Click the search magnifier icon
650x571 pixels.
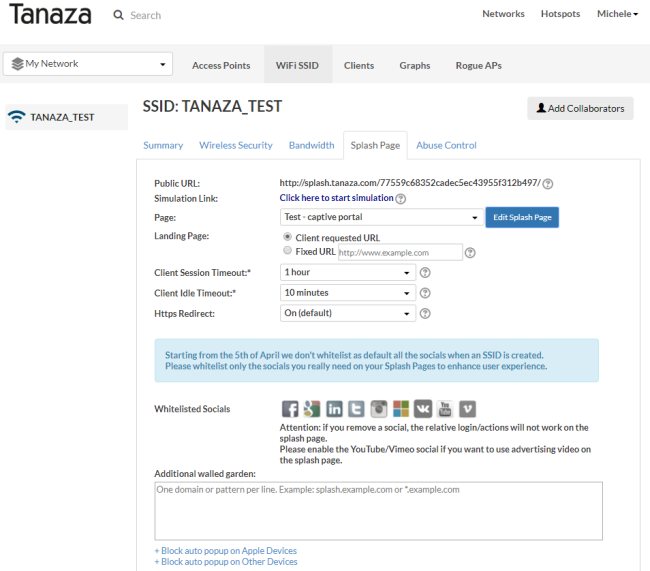point(118,15)
